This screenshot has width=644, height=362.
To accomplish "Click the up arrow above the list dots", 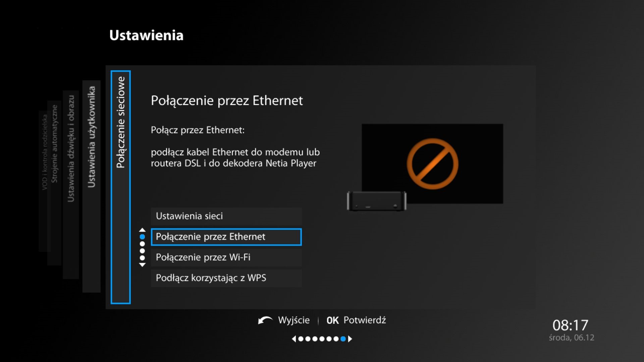I will click(x=142, y=230).
